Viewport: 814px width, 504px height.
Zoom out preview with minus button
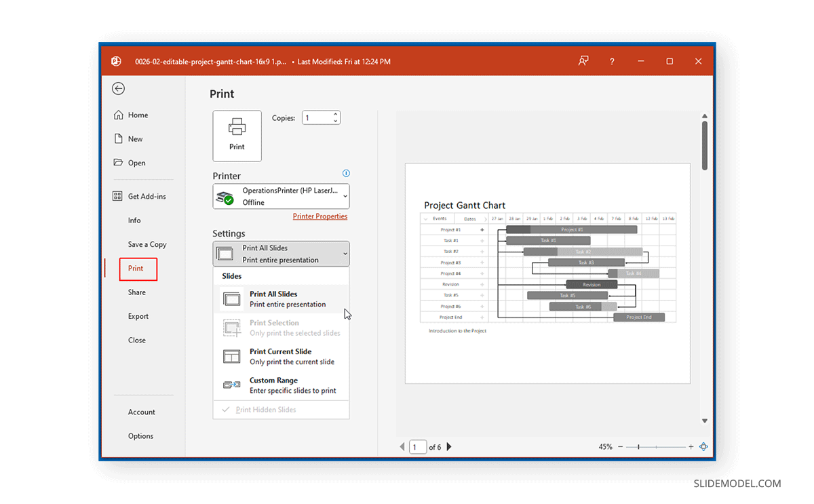[x=621, y=447]
